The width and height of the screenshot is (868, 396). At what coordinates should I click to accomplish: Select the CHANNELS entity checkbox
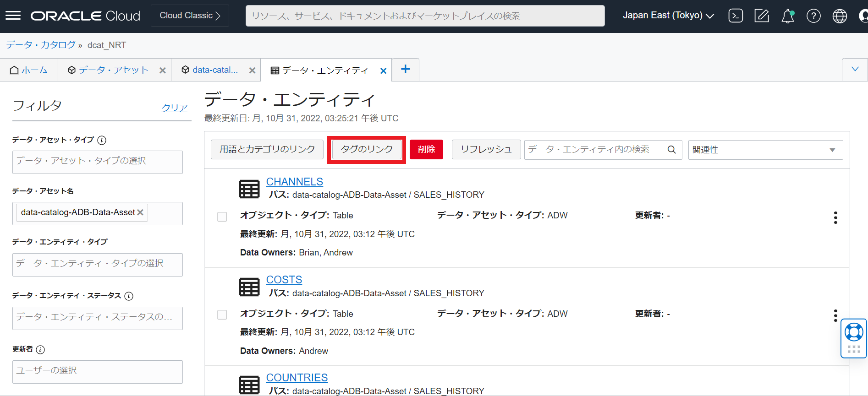222,217
